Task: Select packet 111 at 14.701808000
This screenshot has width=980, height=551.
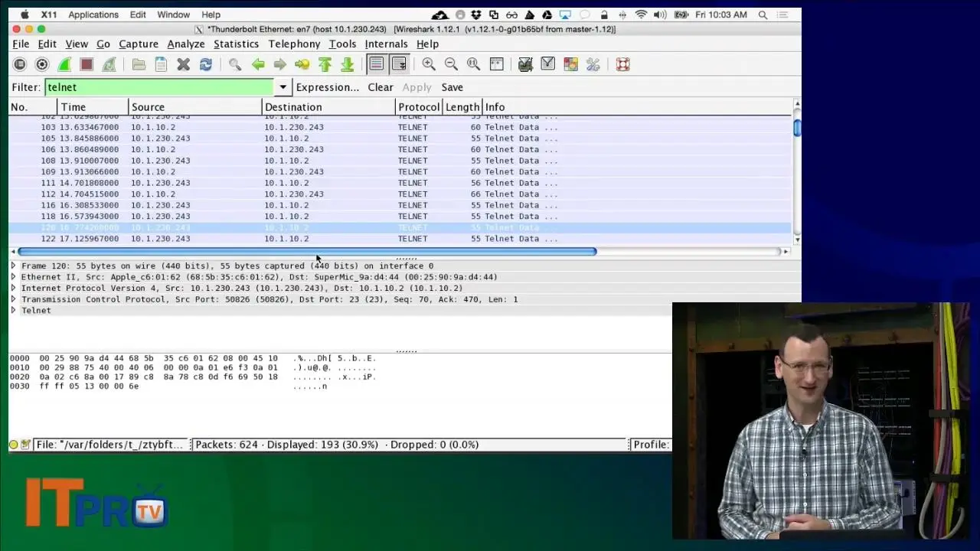Action: pyautogui.click(x=400, y=183)
